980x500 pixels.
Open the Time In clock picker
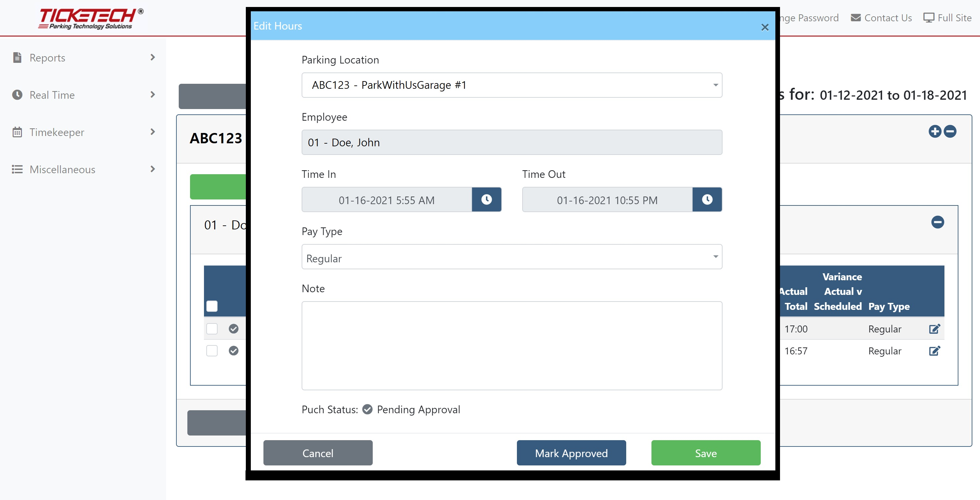pos(486,199)
